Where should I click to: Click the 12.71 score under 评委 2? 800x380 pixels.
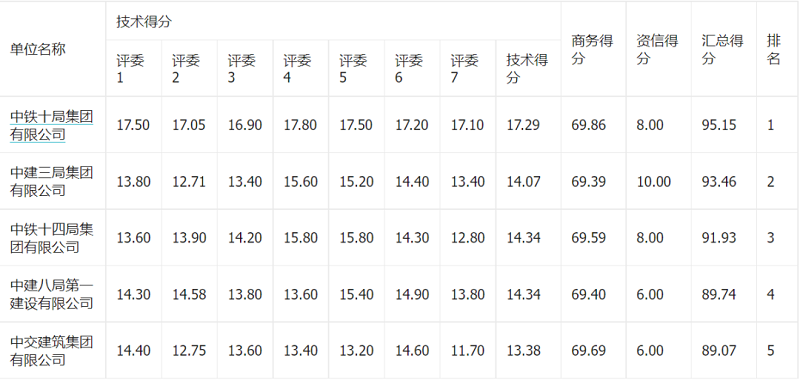point(189,182)
